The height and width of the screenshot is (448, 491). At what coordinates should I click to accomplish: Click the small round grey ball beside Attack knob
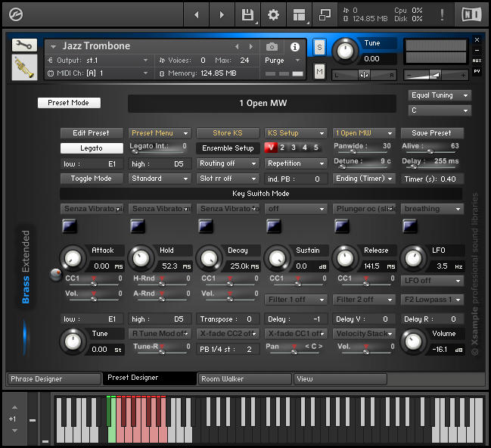click(56, 275)
